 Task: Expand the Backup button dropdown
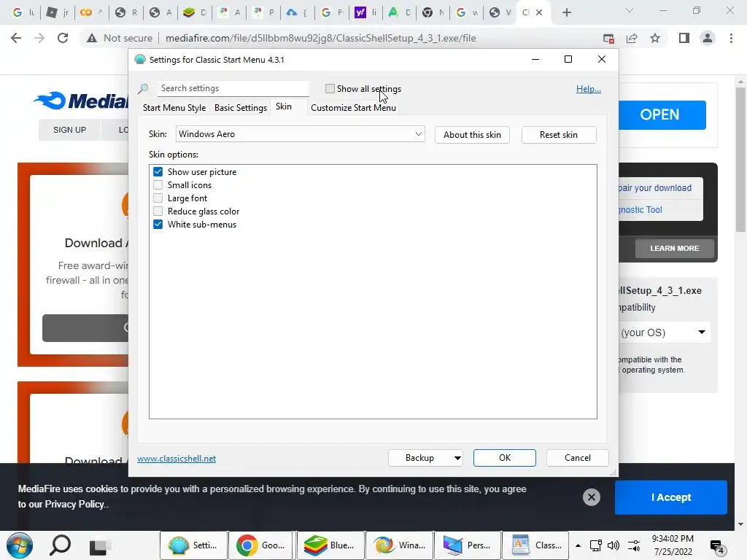[457, 458]
